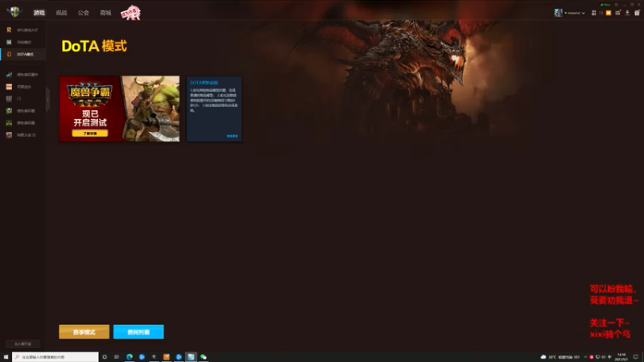Click the platform shield logo
The width and height of the screenshot is (644, 362).
point(14,12)
